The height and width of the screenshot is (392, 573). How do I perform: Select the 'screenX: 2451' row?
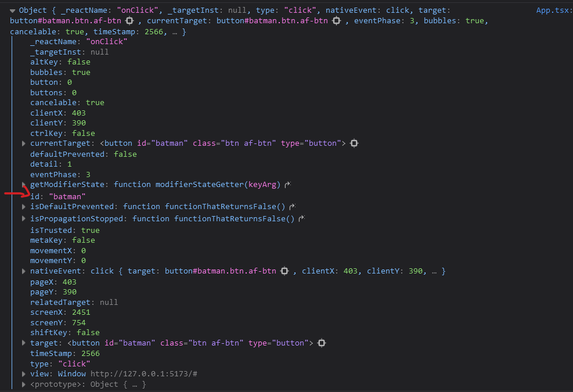click(x=60, y=312)
